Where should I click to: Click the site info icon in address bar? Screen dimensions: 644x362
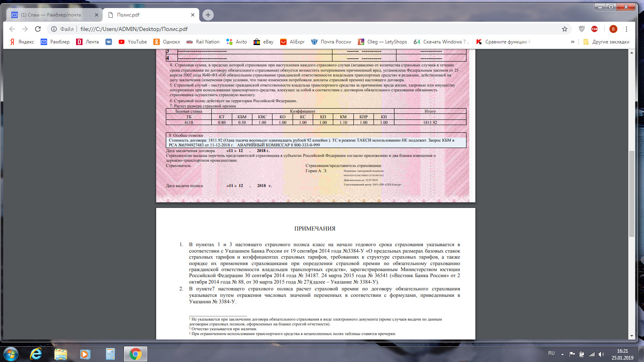54,29
